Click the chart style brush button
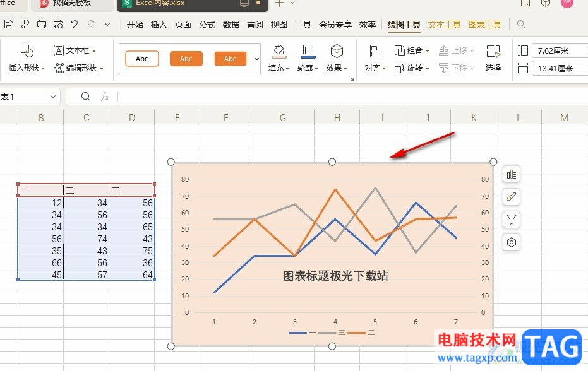The image size is (588, 371). 512,197
